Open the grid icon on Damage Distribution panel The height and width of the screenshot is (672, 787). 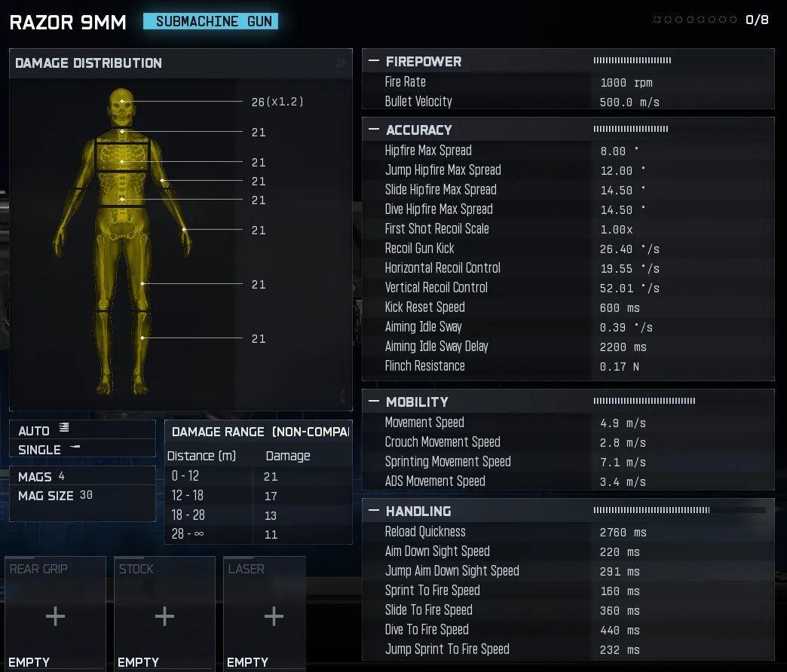point(341,63)
